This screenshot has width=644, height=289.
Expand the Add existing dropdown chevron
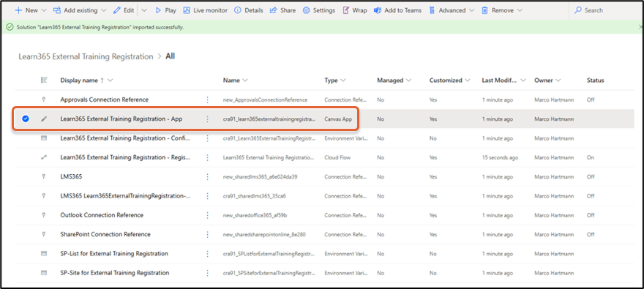[103, 10]
